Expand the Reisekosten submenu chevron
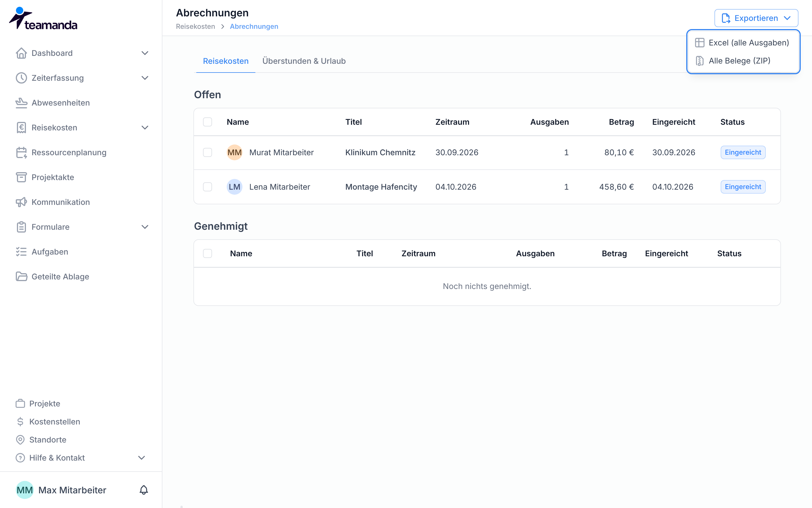This screenshot has width=812, height=508. pyautogui.click(x=145, y=128)
